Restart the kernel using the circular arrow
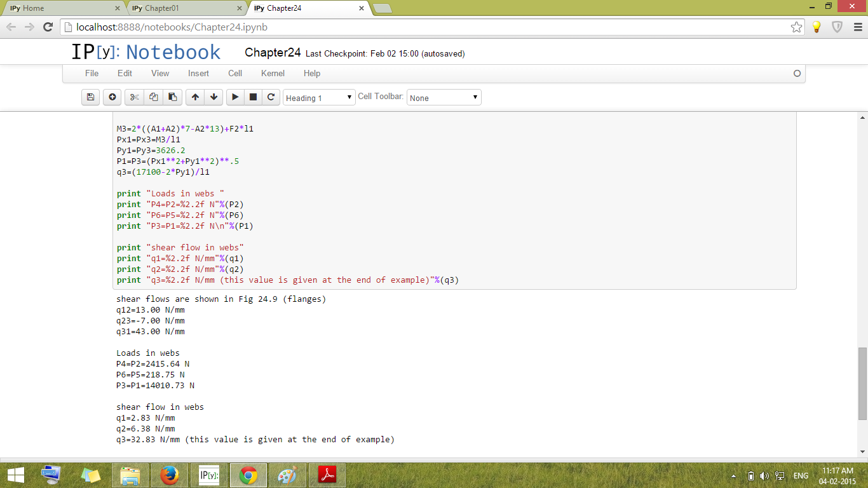868x488 pixels. coord(271,97)
